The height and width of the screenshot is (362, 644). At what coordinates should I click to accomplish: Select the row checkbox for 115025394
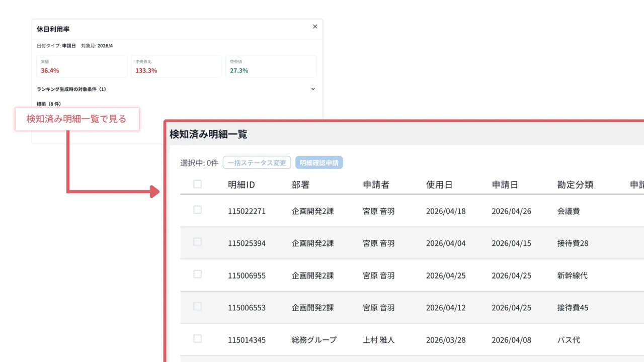[198, 242]
